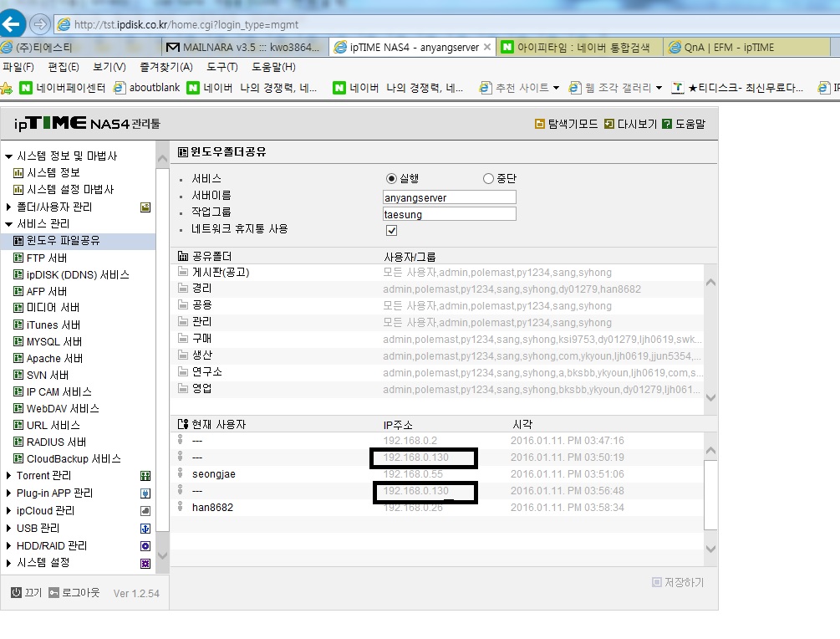Go back with the browser back arrow
Image resolution: width=840 pixels, height=639 pixels.
tap(12, 24)
